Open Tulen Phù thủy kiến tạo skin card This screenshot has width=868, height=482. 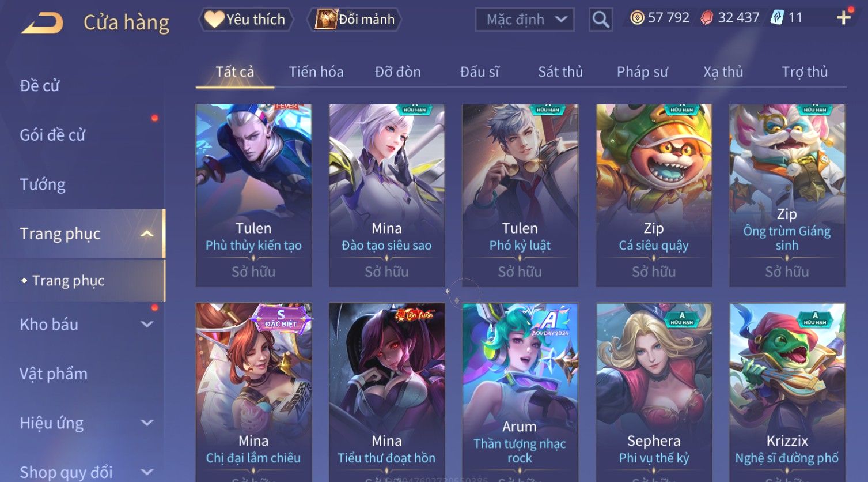click(x=253, y=195)
